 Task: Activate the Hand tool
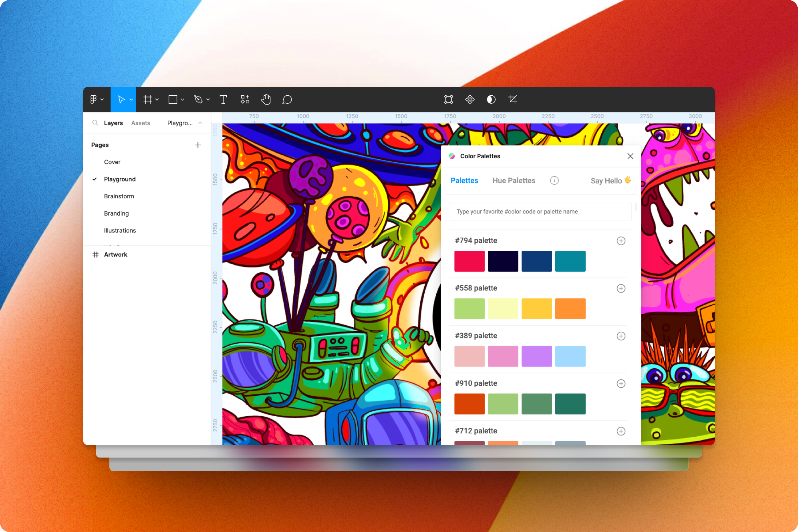click(x=266, y=99)
